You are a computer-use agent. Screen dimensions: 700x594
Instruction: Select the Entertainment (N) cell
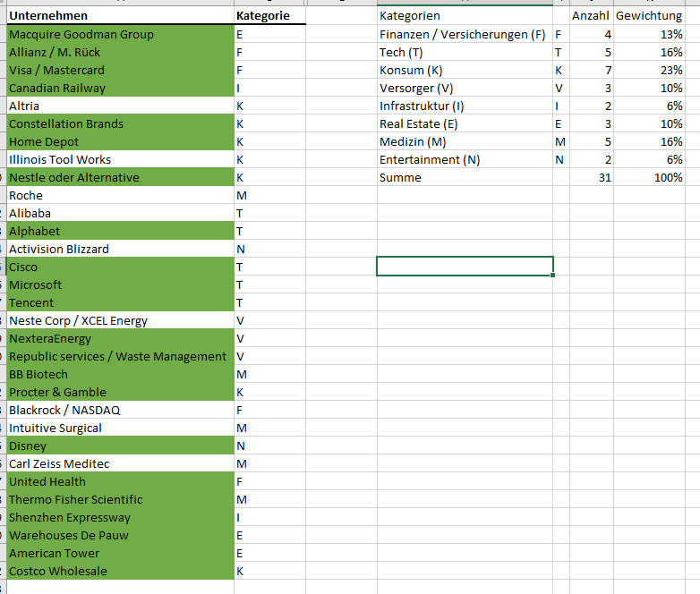pos(465,159)
